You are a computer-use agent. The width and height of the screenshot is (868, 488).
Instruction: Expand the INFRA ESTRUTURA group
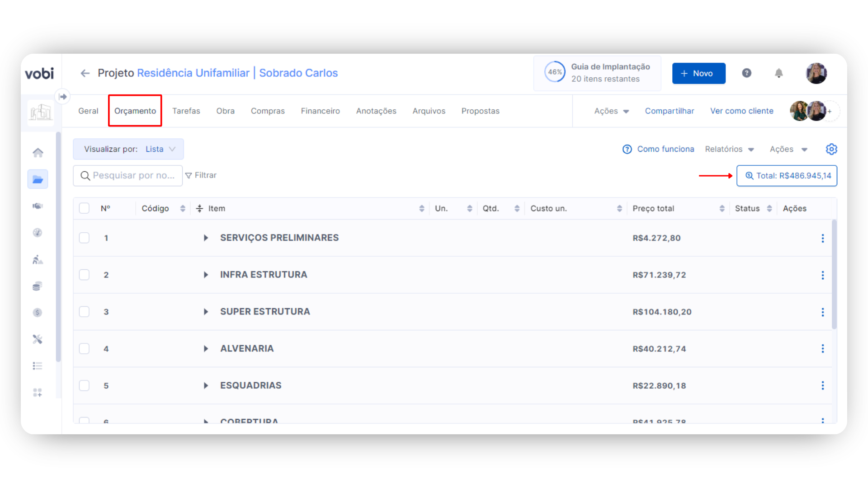[x=206, y=275]
